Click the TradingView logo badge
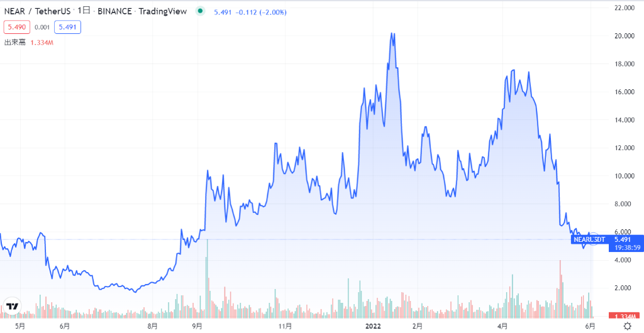The height and width of the screenshot is (333, 644). 13,307
